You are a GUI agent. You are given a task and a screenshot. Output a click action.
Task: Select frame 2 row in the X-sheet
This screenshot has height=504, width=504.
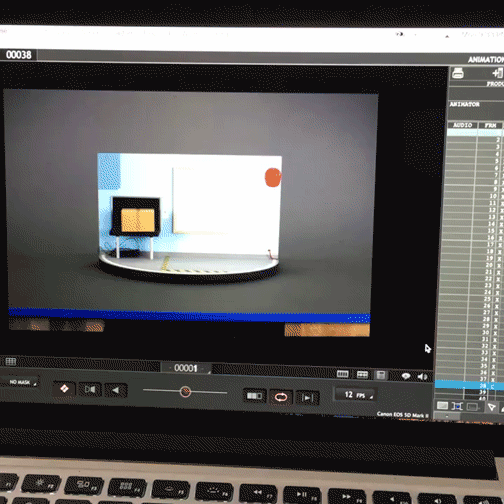(475, 140)
